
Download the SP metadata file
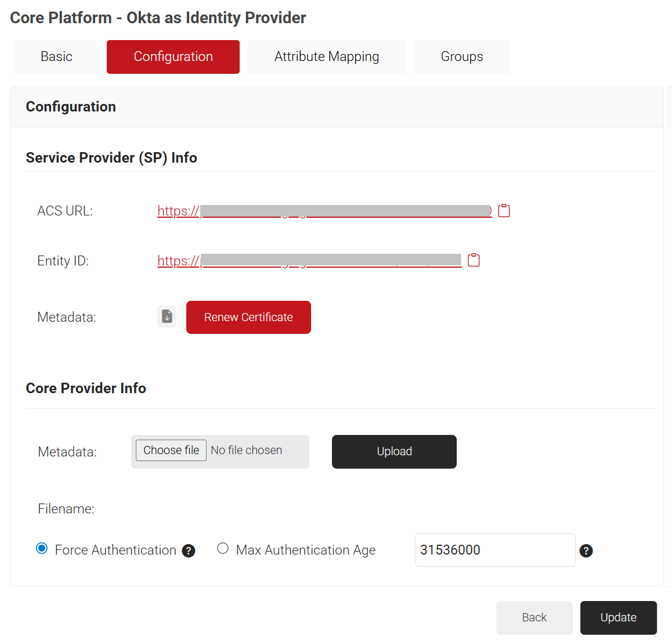click(x=167, y=317)
